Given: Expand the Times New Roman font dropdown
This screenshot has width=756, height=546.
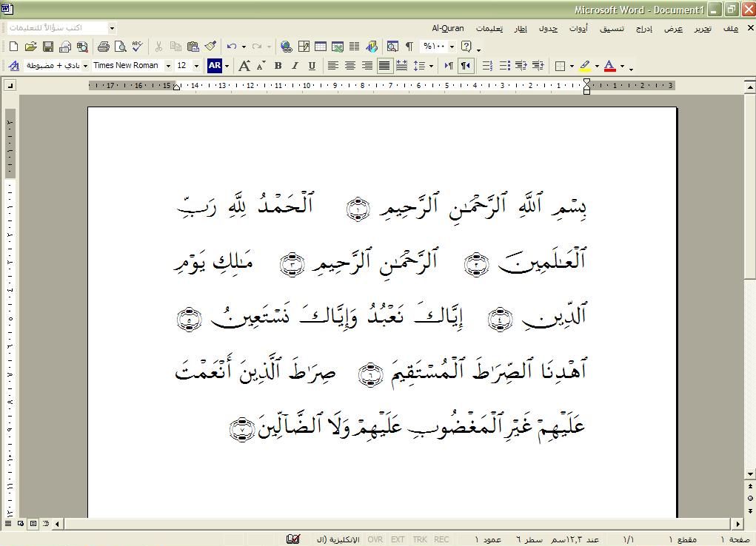Looking at the screenshot, I should [168, 66].
